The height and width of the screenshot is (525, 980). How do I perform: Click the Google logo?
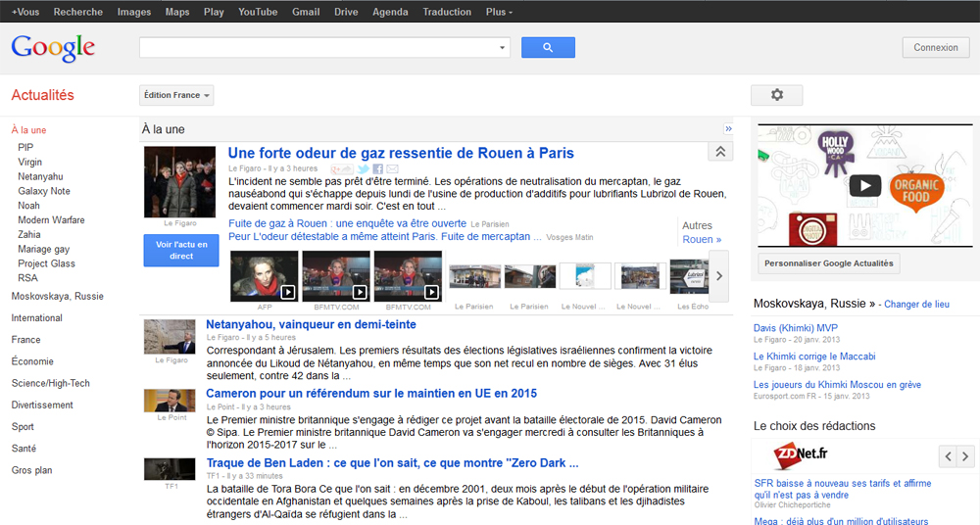(53, 48)
